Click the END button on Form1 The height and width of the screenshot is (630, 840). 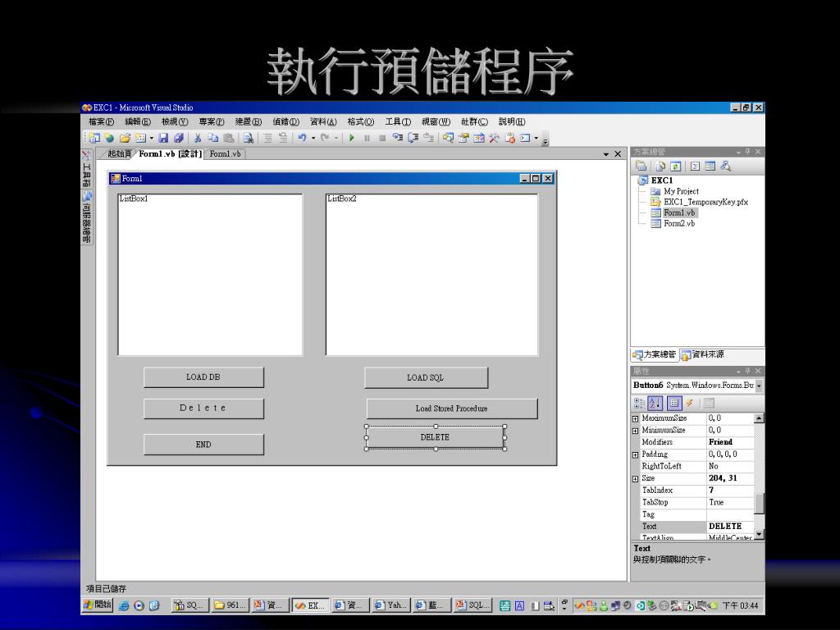click(203, 445)
